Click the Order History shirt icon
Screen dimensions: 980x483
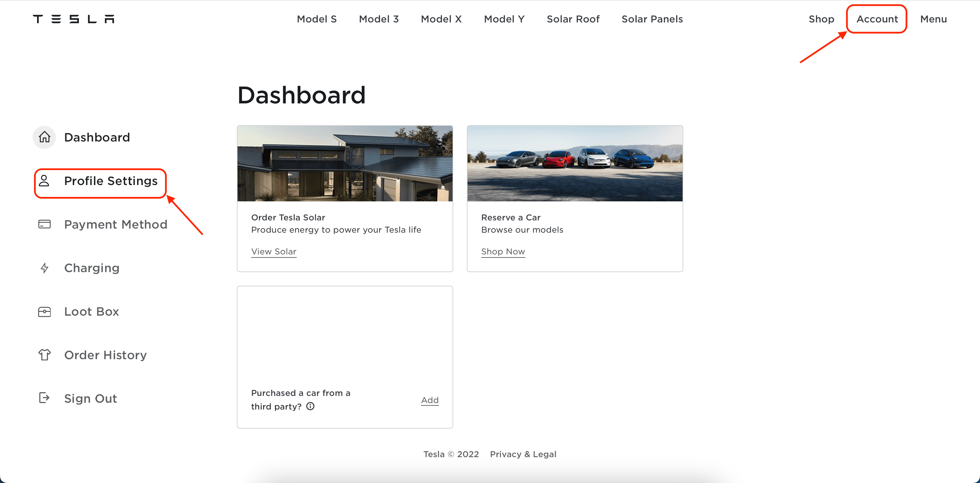point(44,355)
